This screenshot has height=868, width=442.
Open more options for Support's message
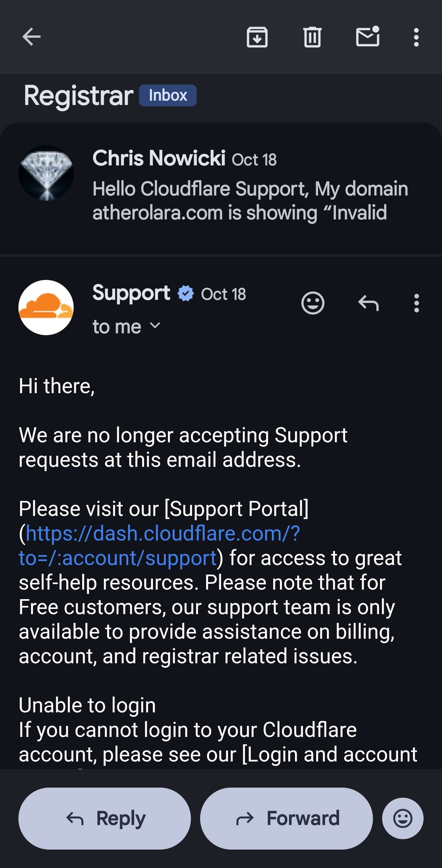tap(417, 304)
